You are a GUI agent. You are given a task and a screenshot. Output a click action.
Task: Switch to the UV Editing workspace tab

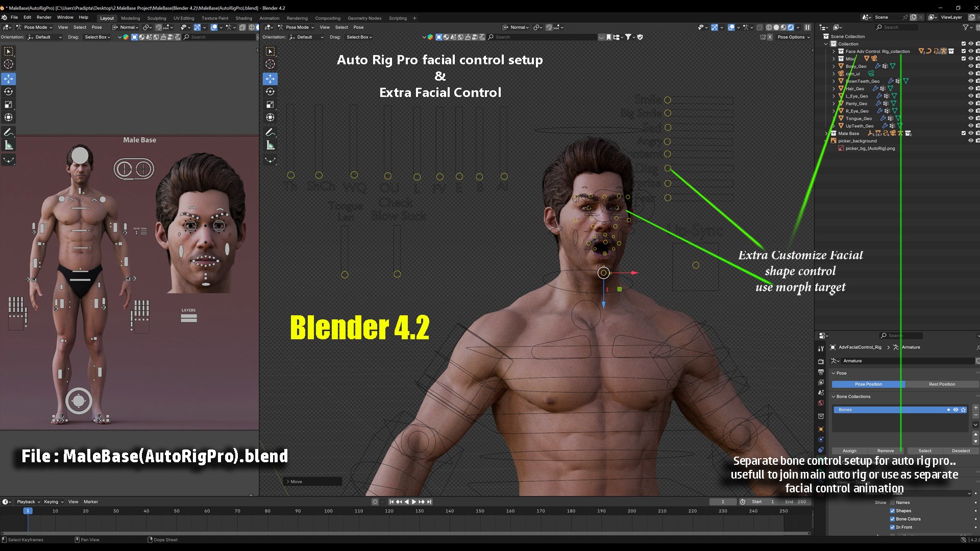(x=184, y=18)
